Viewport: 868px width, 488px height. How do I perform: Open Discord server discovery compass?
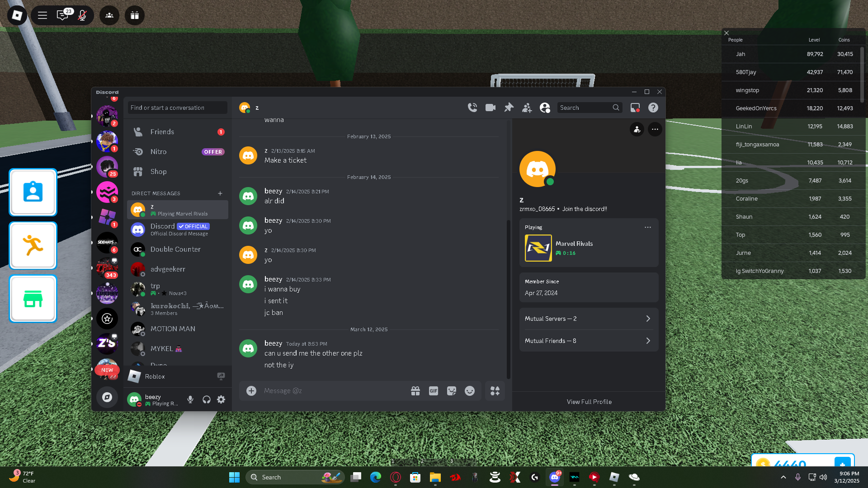(x=107, y=397)
